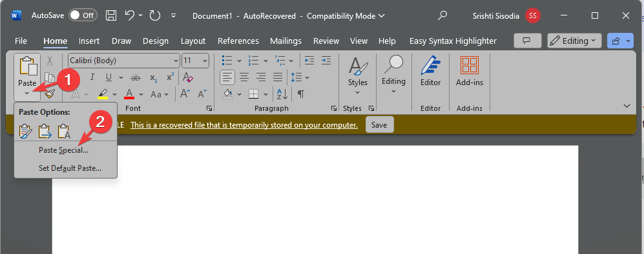This screenshot has width=644, height=254.
Task: Select Keep Source Formatting paste icon
Action: tap(25, 131)
